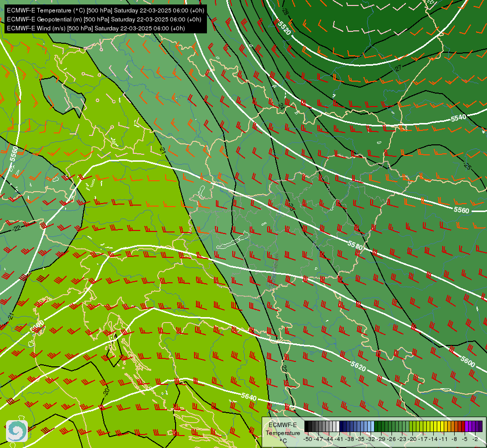The width and height of the screenshot is (487, 448).
Task: Click the 28 isotherm label
Action: (285, 11)
